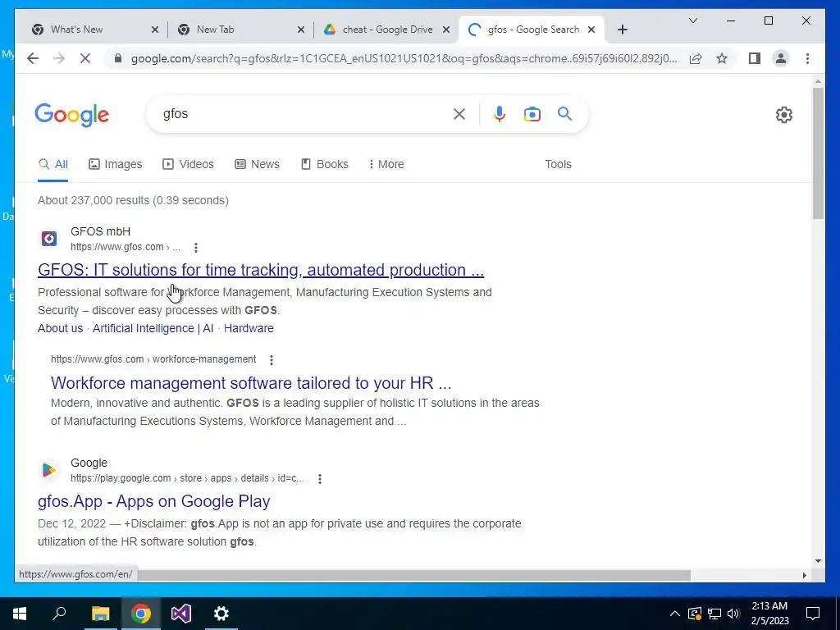
Task: Open more options for GFOS mbH result
Action: point(196,248)
